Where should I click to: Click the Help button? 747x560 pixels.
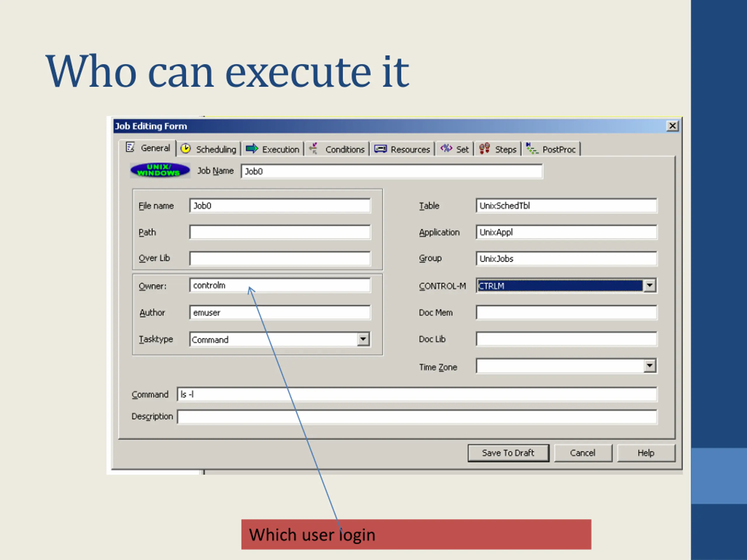click(x=646, y=453)
